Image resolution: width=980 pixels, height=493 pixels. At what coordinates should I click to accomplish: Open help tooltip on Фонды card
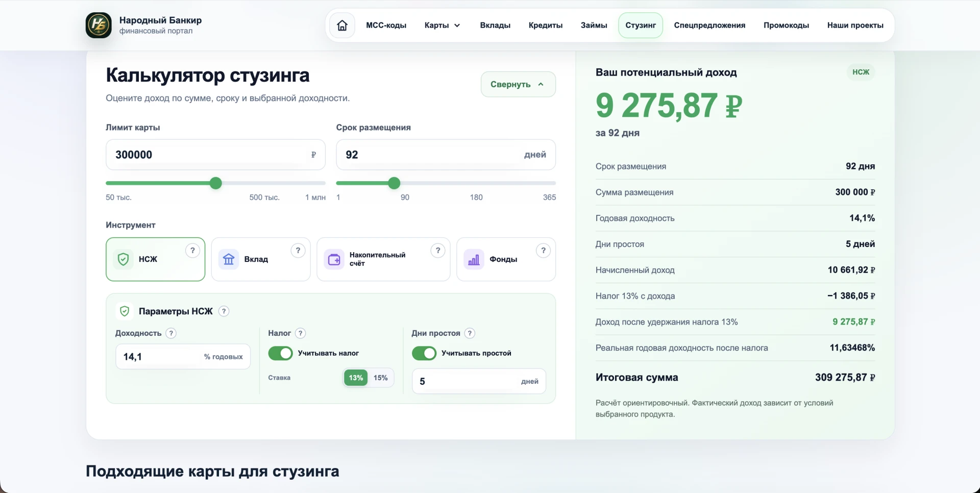pyautogui.click(x=544, y=251)
